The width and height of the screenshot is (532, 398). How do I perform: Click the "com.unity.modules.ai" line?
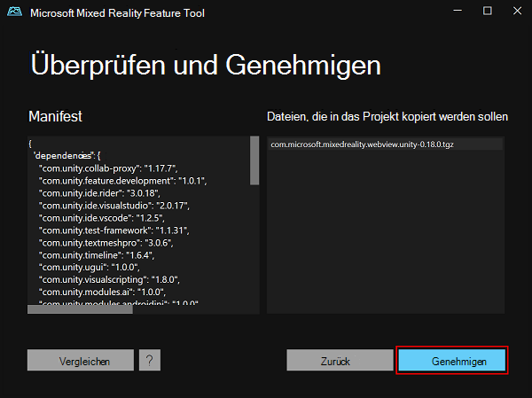(102, 293)
